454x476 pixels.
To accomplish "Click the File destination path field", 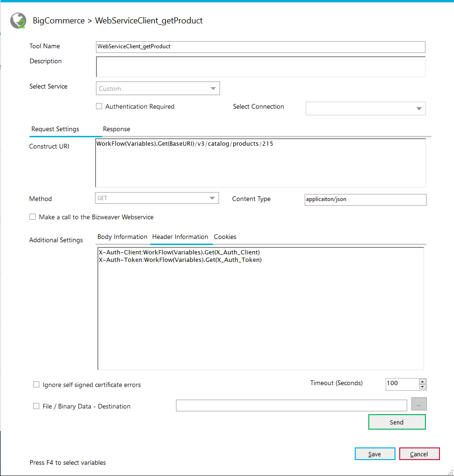I will 292,406.
